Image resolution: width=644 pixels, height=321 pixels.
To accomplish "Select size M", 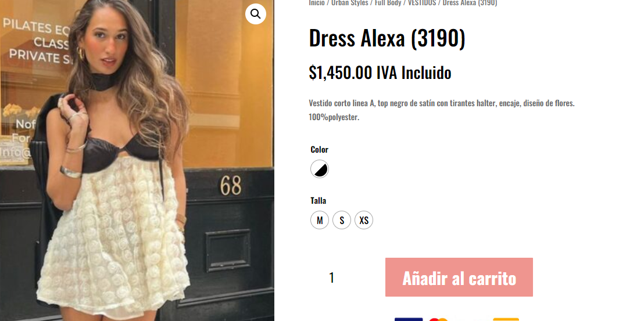I will (320, 220).
